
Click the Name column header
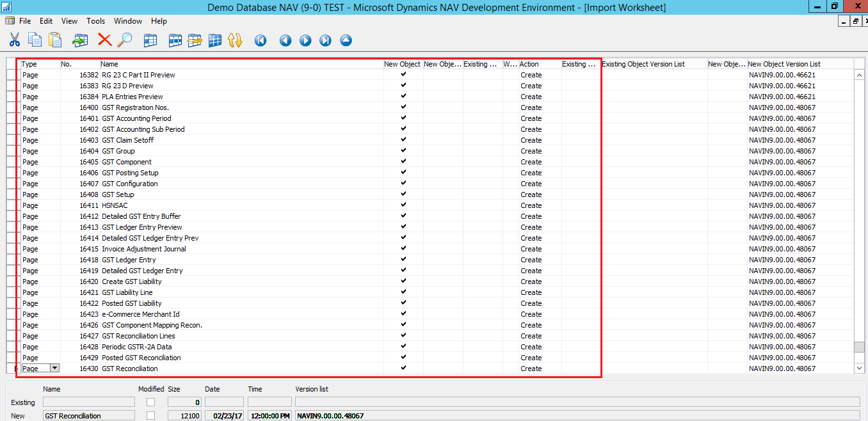(241, 64)
